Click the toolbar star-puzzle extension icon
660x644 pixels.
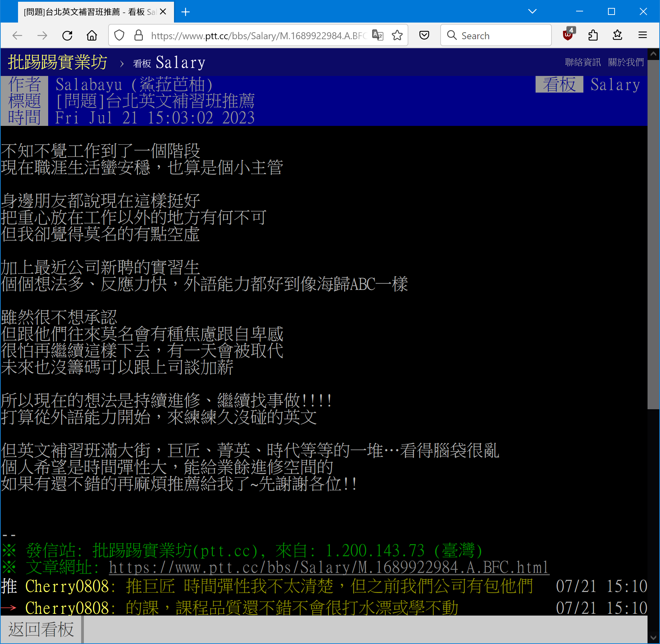point(618,35)
